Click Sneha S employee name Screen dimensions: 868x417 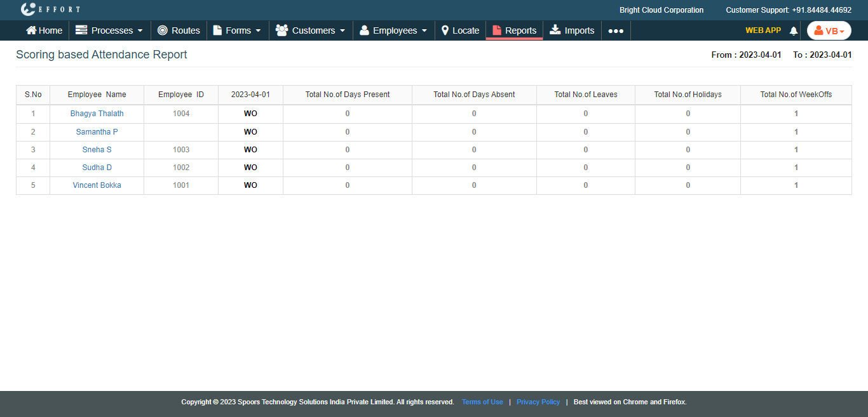point(97,150)
